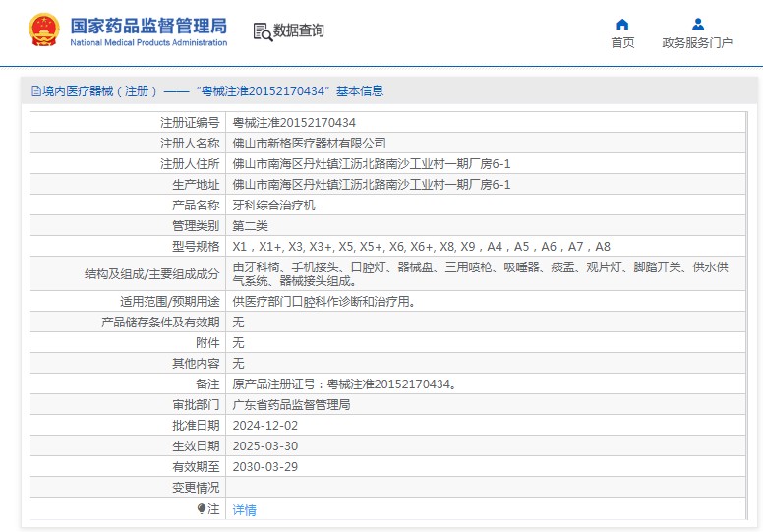763x532 pixels.
Task: Select the 变更情况 label
Action: 196,488
